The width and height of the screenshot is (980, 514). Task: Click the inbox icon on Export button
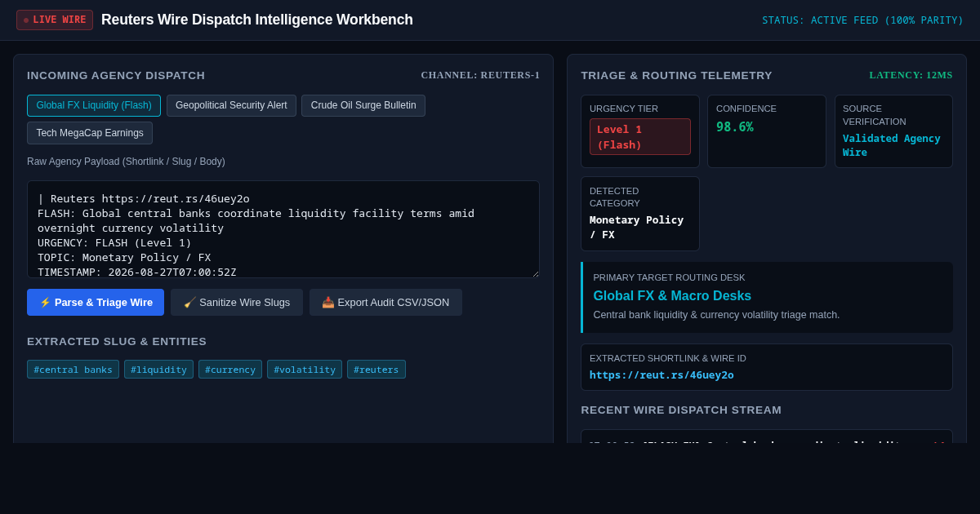coord(328,303)
